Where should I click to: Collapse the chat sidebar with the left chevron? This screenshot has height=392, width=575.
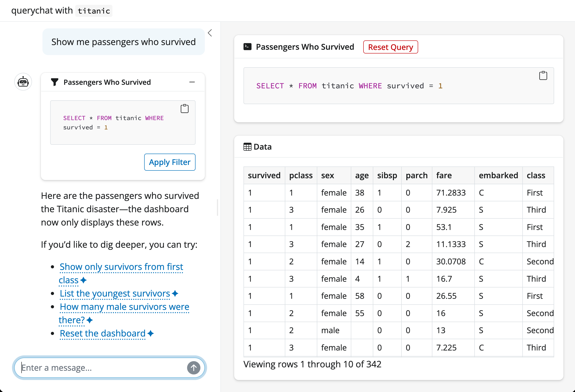click(x=210, y=33)
